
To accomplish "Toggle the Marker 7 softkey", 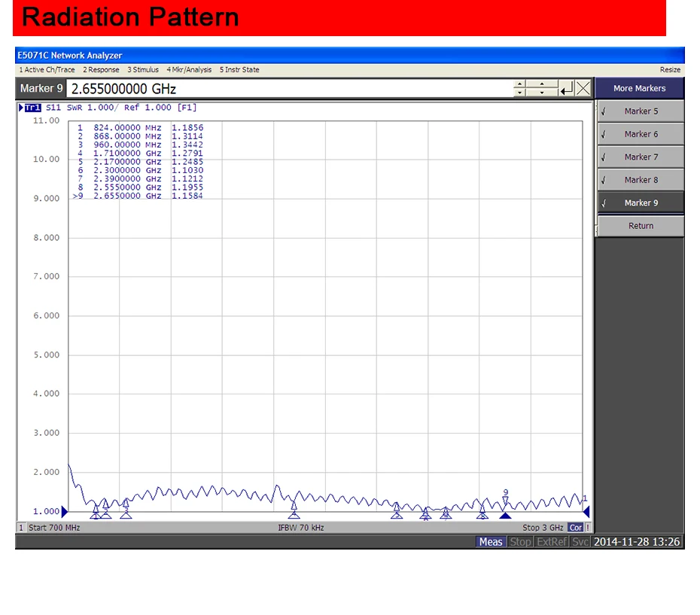I will click(x=641, y=157).
